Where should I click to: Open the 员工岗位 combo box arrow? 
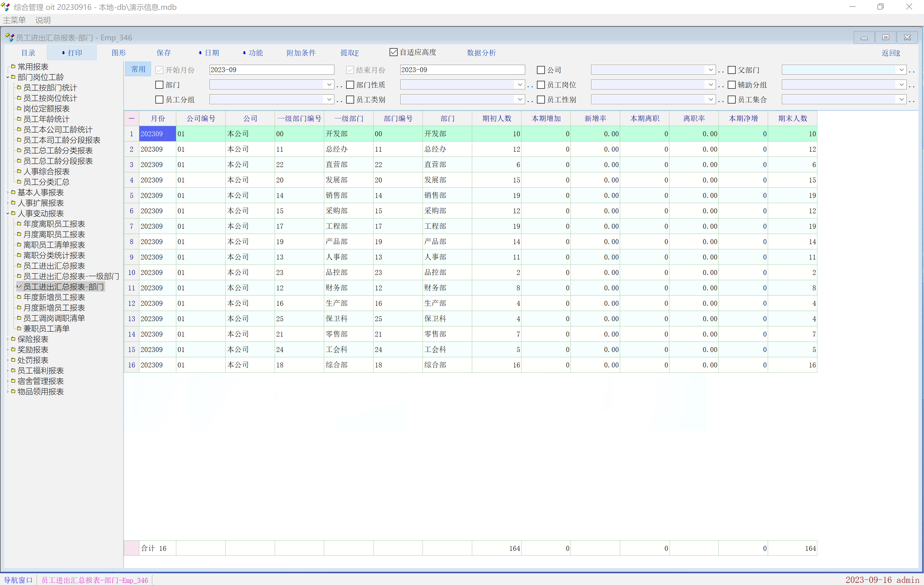710,84
